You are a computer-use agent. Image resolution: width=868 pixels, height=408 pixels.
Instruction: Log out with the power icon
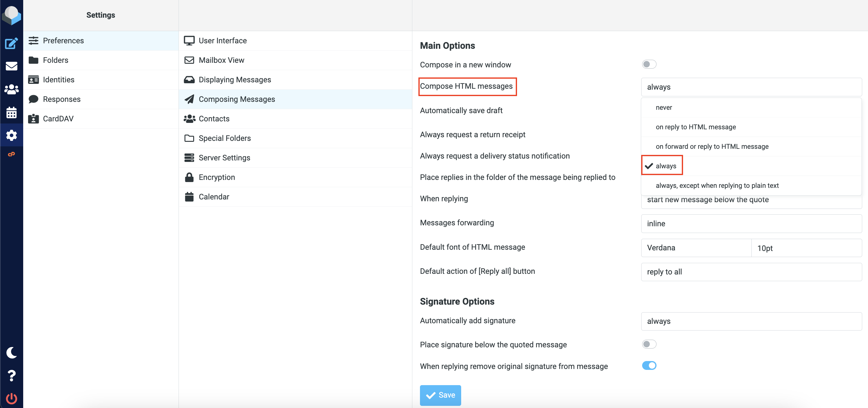[12, 398]
